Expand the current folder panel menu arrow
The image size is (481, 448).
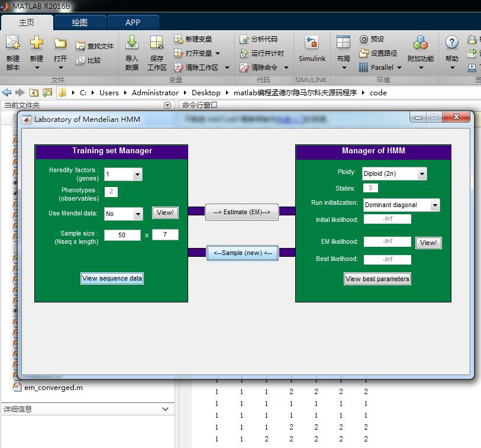[x=167, y=105]
